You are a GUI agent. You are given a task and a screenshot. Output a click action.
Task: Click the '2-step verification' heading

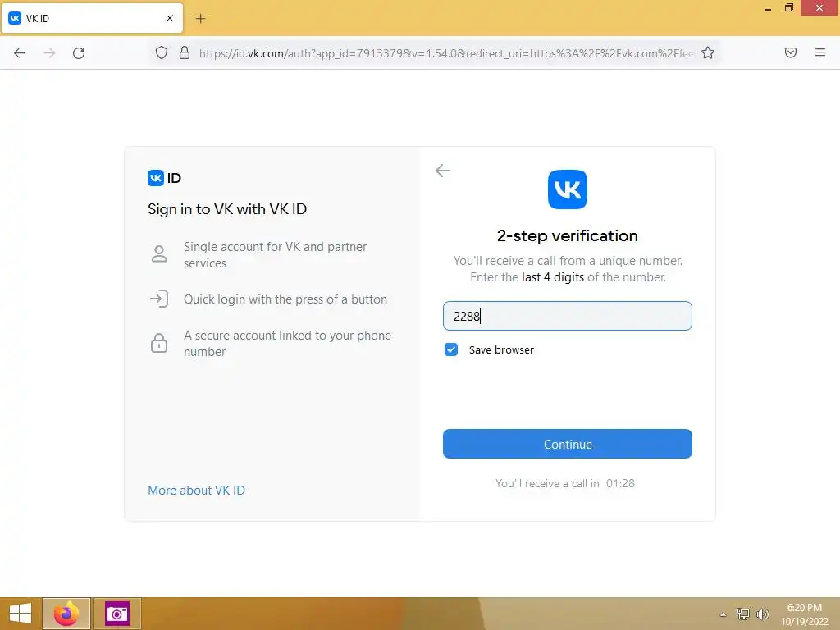click(568, 235)
